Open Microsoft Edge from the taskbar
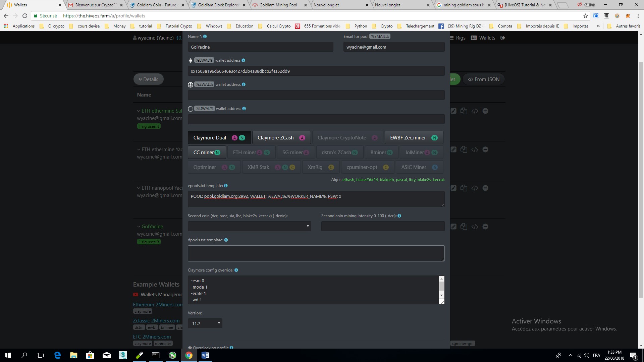 tap(57, 355)
